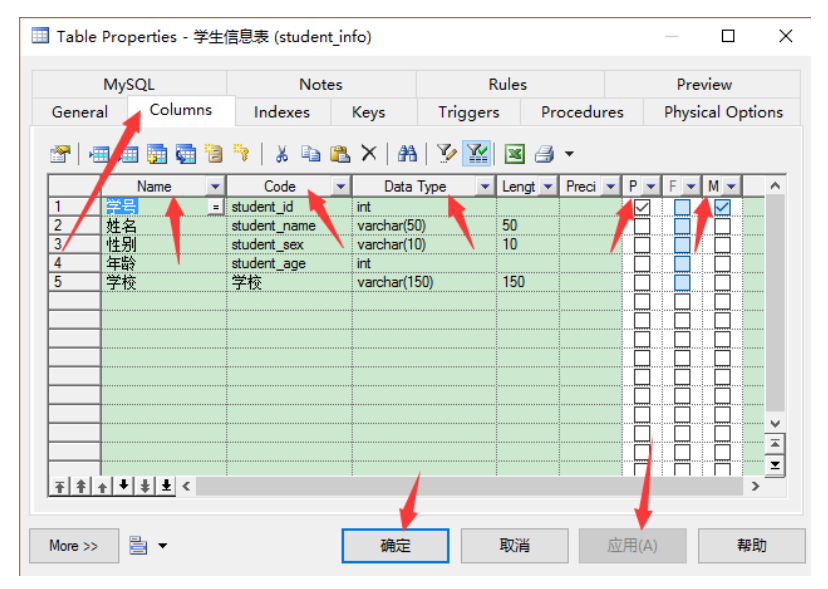Screen dimensions: 828x589
Task: Click the horizontal scrollbar under the grid
Action: coord(470,486)
